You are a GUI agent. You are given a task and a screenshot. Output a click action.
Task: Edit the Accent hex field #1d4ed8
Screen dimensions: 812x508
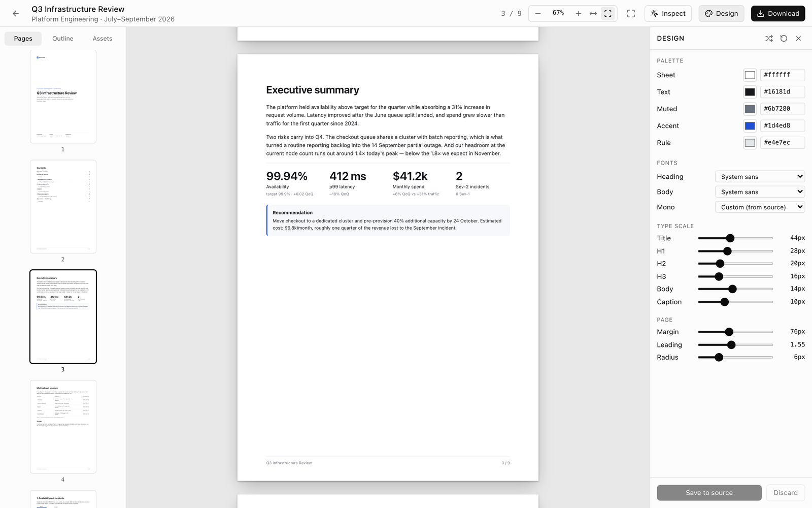point(782,126)
